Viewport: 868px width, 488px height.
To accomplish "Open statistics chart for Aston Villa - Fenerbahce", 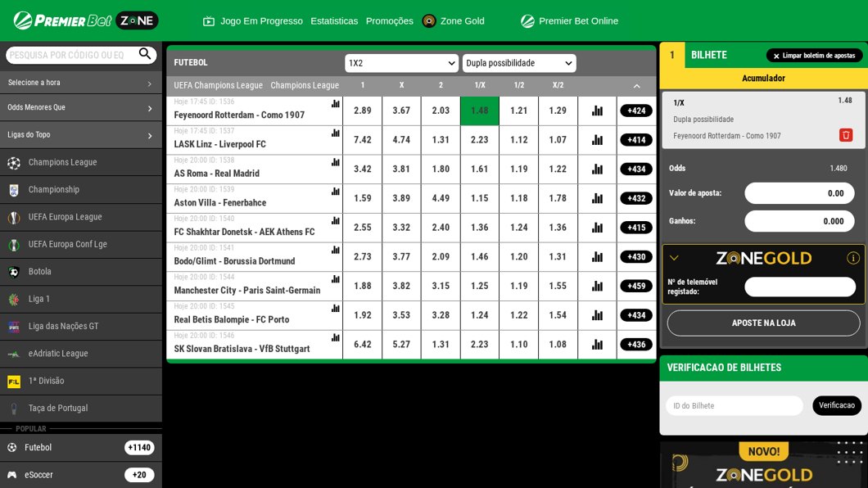I will click(x=597, y=198).
